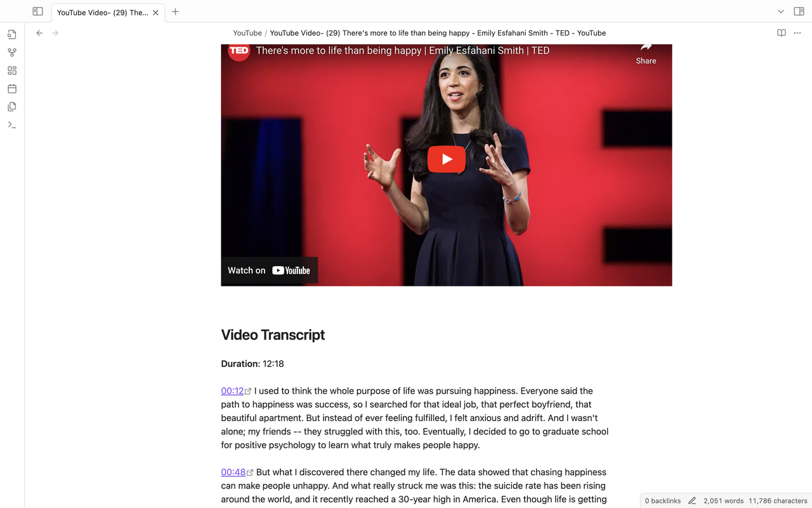812x508 pixels.
Task: Show the 0 backlinks status item
Action: [662, 501]
